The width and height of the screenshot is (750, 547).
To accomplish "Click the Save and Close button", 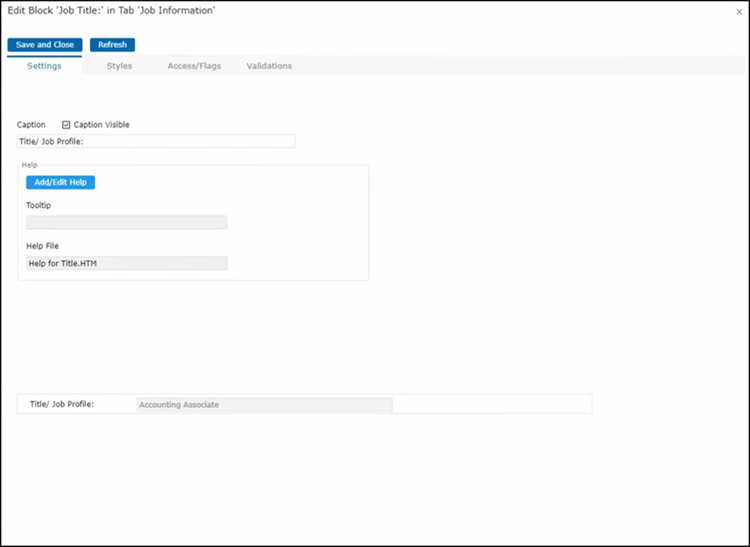I will click(x=45, y=45).
